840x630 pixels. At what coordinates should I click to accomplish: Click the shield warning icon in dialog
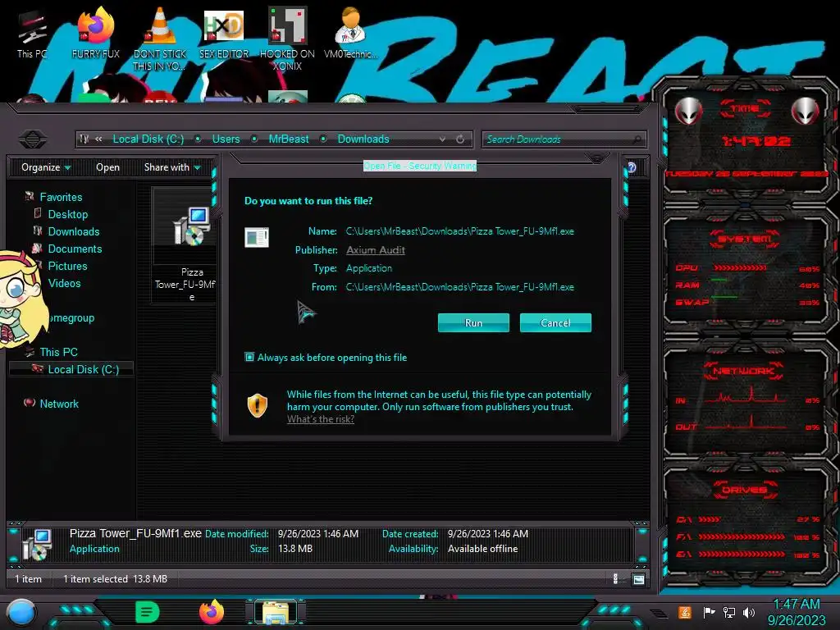click(257, 405)
